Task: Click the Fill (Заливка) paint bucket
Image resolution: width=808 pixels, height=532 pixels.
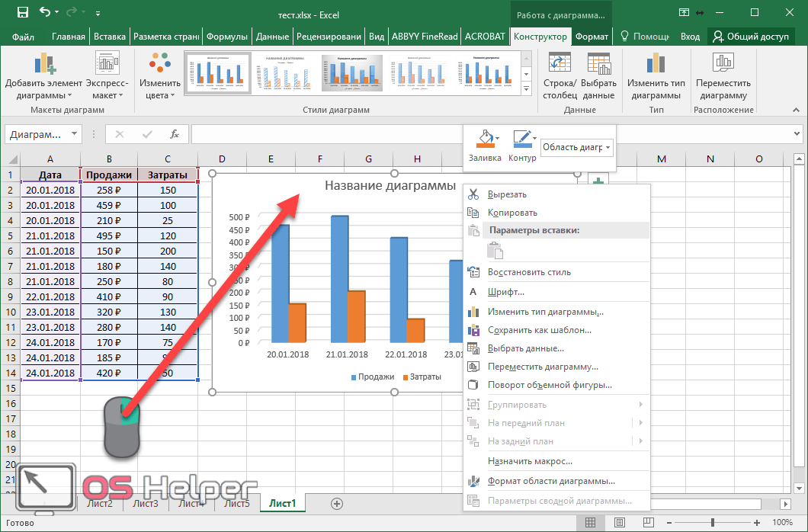Action: (x=483, y=139)
